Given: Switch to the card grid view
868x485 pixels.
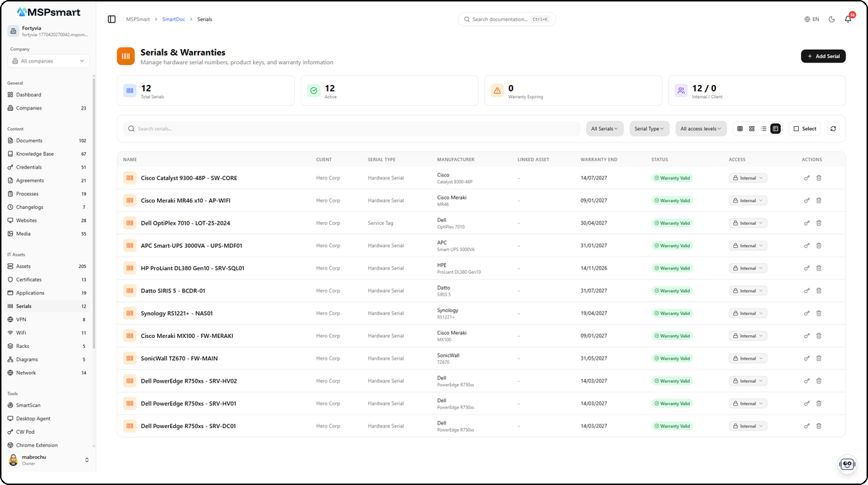Looking at the screenshot, I should tap(751, 129).
